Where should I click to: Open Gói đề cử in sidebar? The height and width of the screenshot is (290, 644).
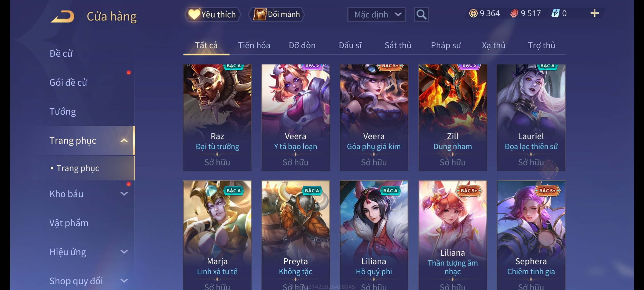pos(68,82)
